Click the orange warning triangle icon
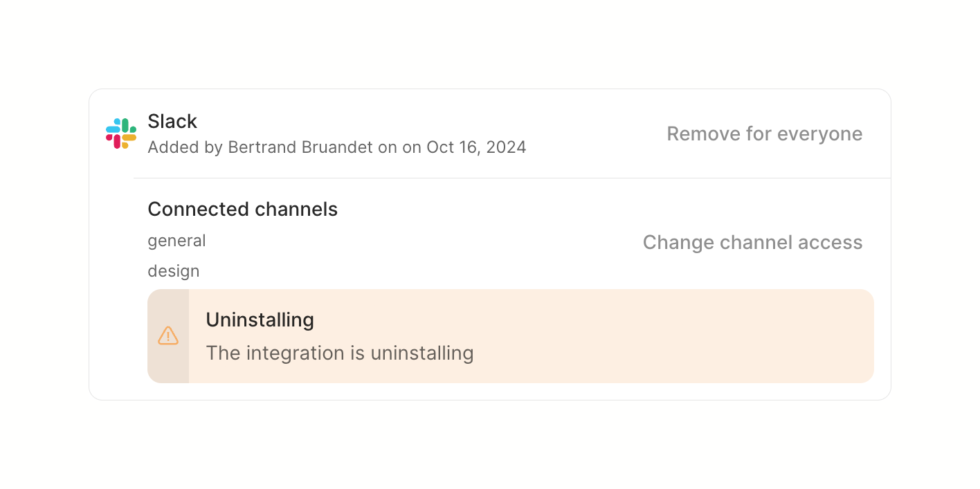This screenshot has width=980, height=489. point(168,336)
